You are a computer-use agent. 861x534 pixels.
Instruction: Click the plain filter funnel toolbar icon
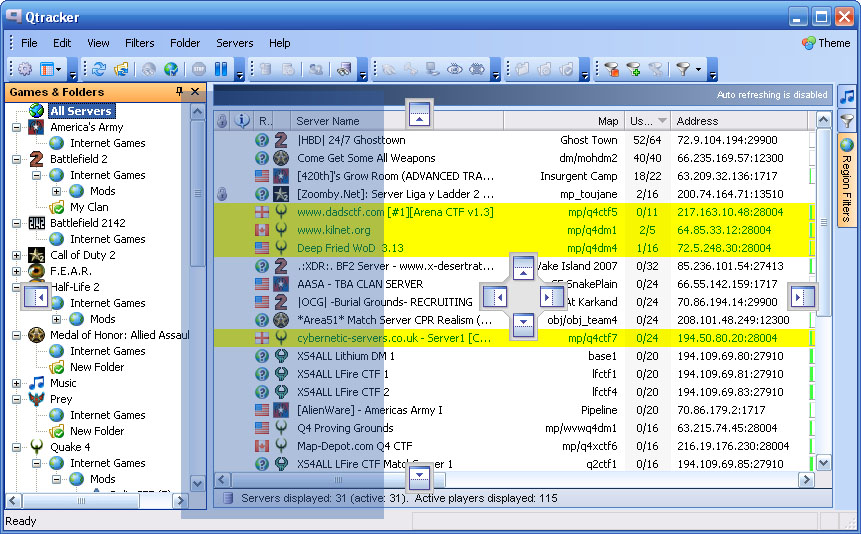(x=683, y=69)
